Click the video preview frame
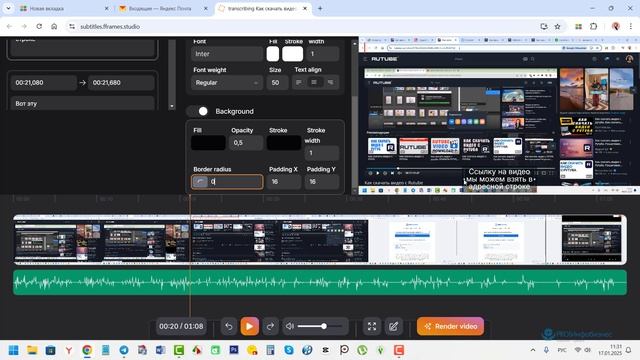Viewport: 640px width, 360px height. tap(499, 115)
